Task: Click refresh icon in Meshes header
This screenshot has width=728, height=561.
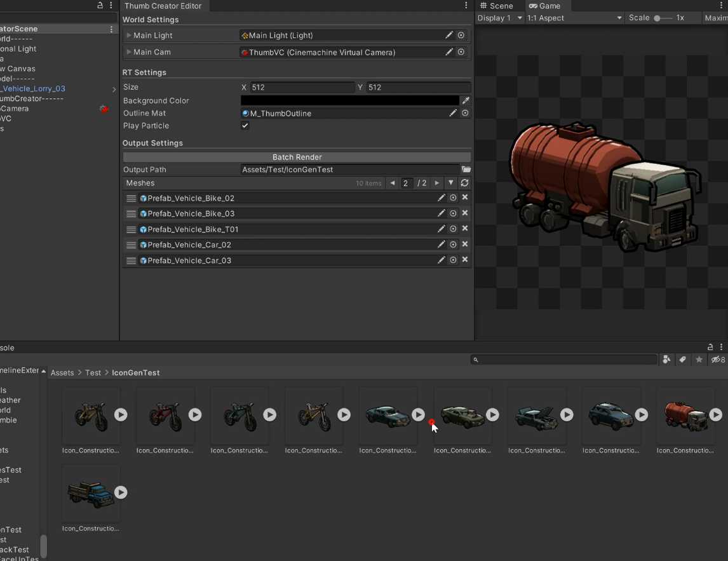Action: [x=464, y=183]
